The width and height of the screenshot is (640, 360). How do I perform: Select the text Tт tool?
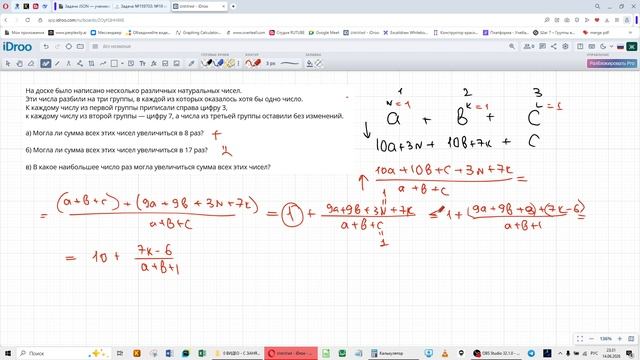(142, 63)
